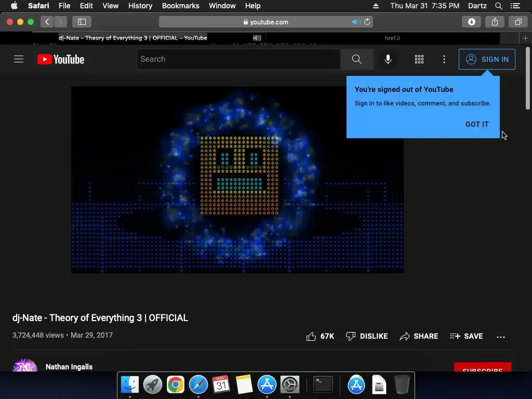Click the video title text
Screen dimensions: 532x399
click(100, 318)
